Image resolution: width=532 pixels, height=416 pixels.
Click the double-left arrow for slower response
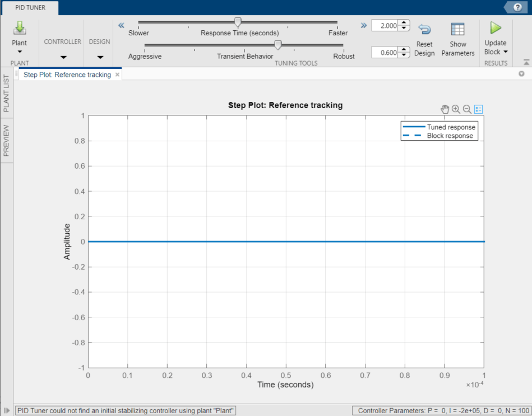coord(121,25)
